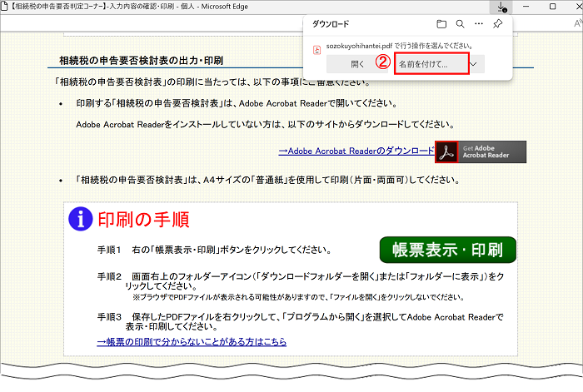The width and height of the screenshot is (583, 392).
Task: Click the 印刷の手順 heading text
Action: pyautogui.click(x=143, y=220)
